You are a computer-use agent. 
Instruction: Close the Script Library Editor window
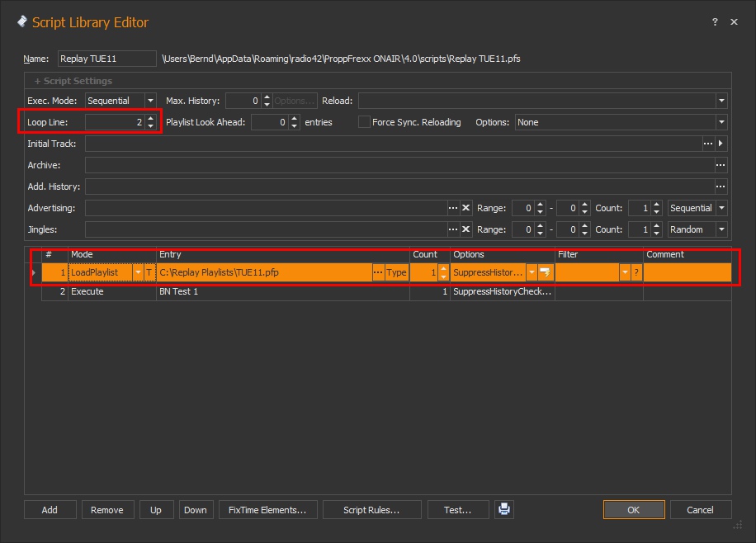click(x=734, y=21)
